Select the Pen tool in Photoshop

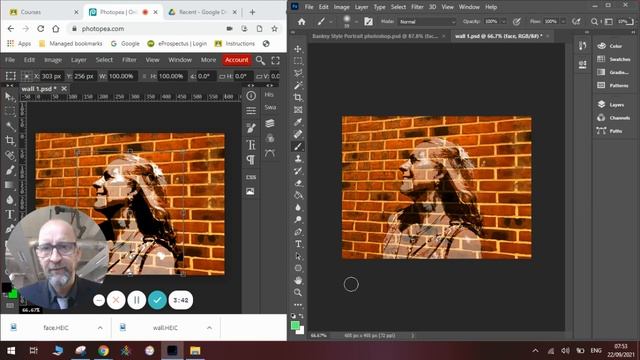pyautogui.click(x=298, y=232)
